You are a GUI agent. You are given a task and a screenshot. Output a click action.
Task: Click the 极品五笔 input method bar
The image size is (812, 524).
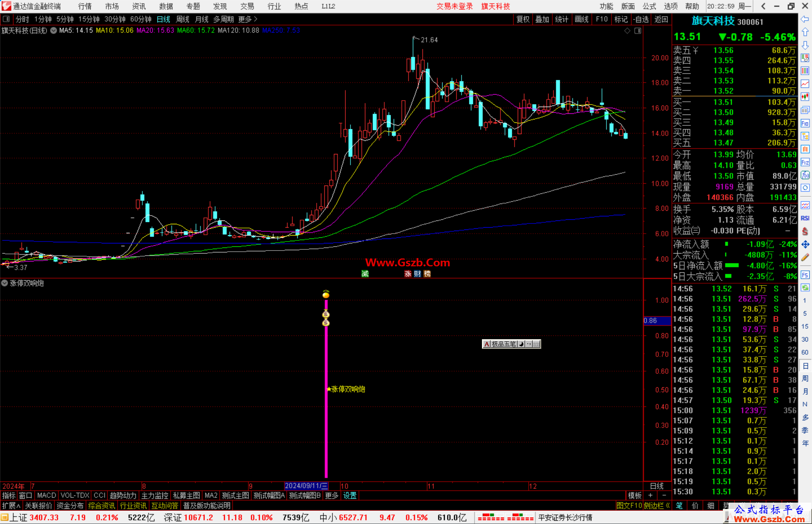point(511,344)
